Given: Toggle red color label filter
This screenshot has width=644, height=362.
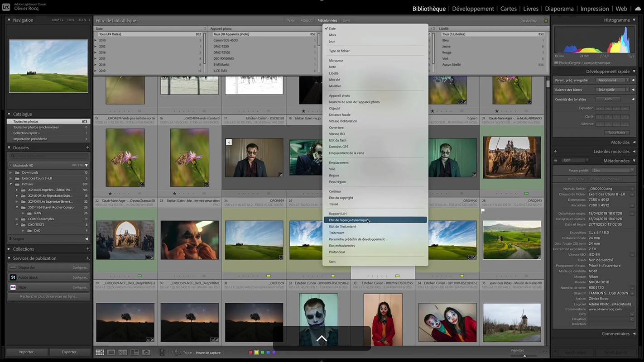Looking at the screenshot, I should pyautogui.click(x=251, y=352).
